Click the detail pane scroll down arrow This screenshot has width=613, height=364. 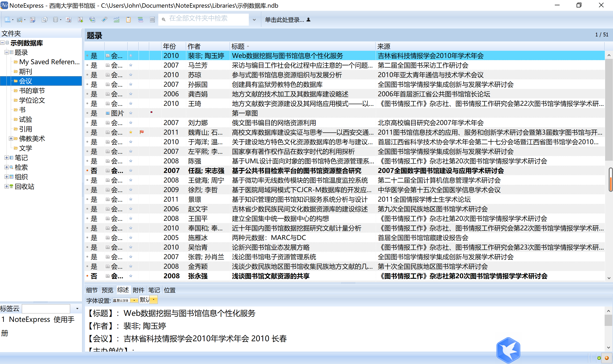609,347
